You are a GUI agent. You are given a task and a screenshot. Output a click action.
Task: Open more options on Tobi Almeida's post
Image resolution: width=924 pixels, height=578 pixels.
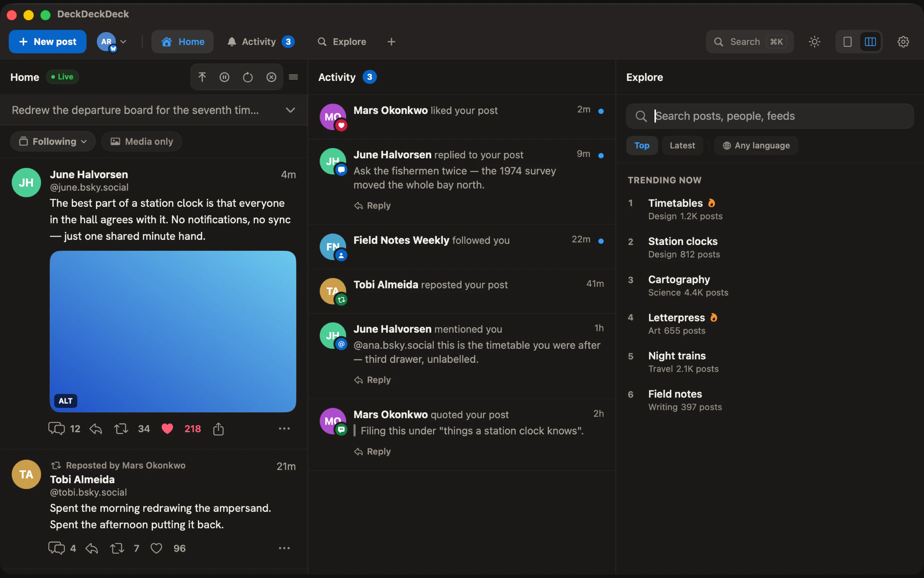tap(284, 548)
